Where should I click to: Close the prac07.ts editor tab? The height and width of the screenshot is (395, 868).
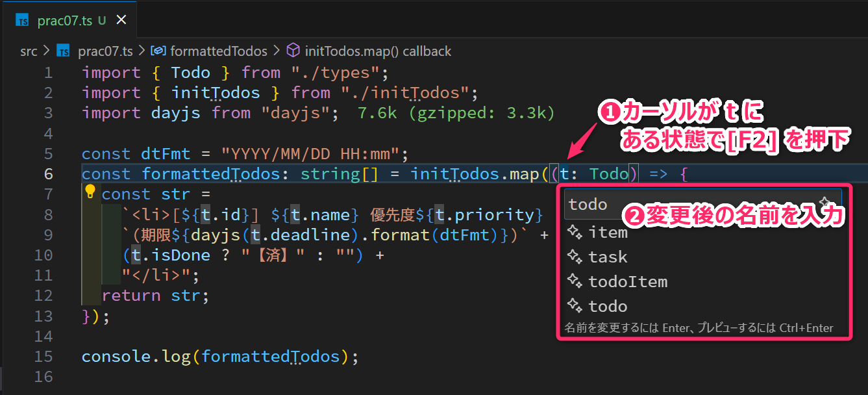point(121,21)
